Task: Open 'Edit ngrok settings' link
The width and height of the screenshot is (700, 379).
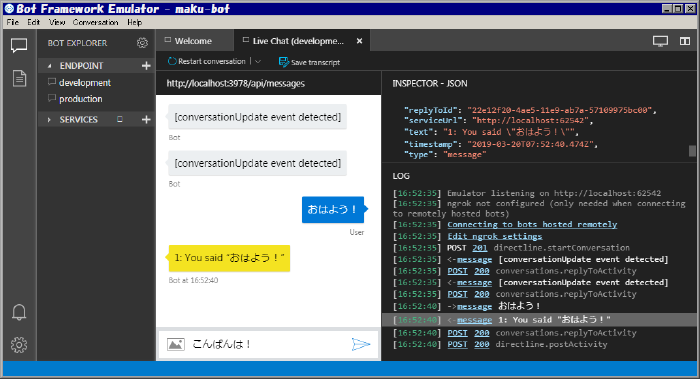Action: pos(495,236)
